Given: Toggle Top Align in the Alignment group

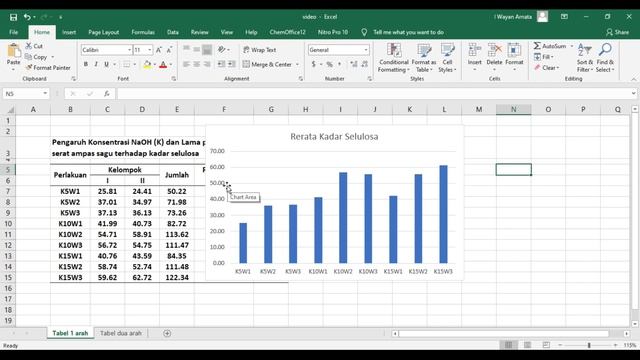Looking at the screenshot, I should coord(186,49).
